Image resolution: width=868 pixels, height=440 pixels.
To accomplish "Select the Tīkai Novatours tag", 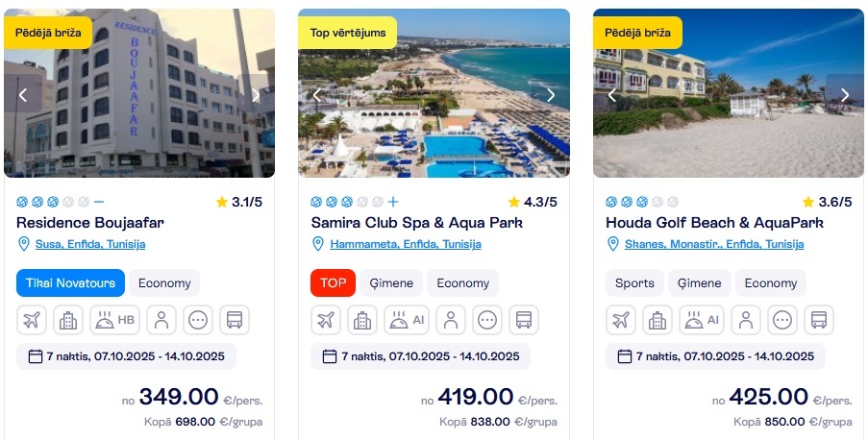I will [70, 283].
